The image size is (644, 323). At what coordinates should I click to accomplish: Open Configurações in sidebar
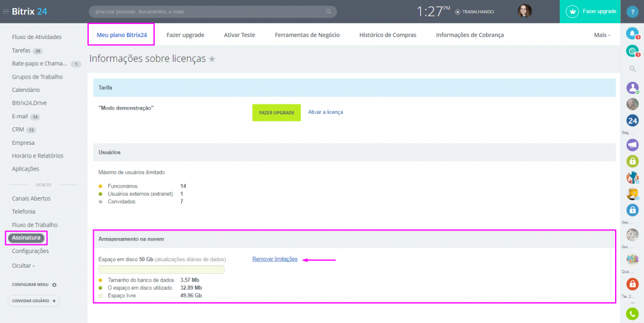30,251
